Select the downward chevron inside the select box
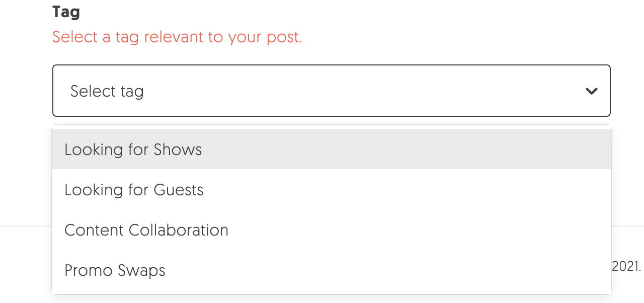 pyautogui.click(x=592, y=91)
